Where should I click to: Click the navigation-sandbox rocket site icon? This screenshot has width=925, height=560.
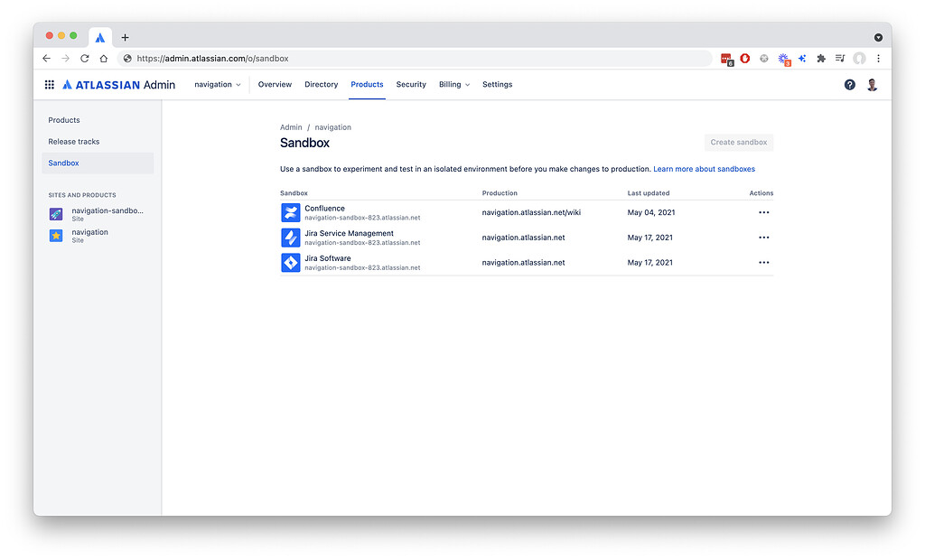(55, 214)
